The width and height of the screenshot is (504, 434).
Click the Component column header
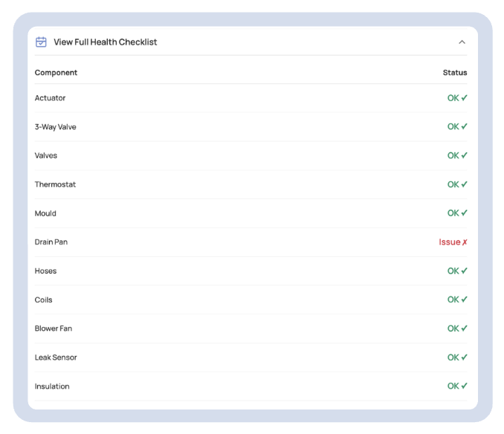(56, 73)
